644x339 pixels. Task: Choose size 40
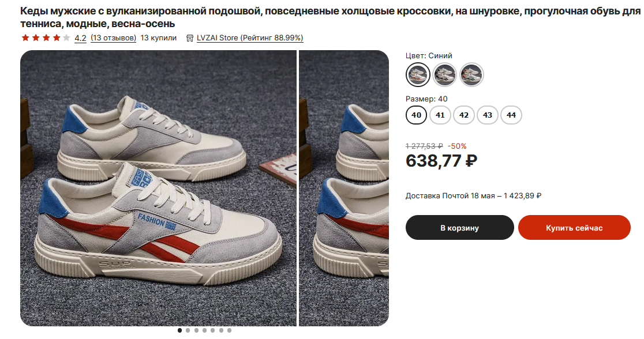click(417, 115)
